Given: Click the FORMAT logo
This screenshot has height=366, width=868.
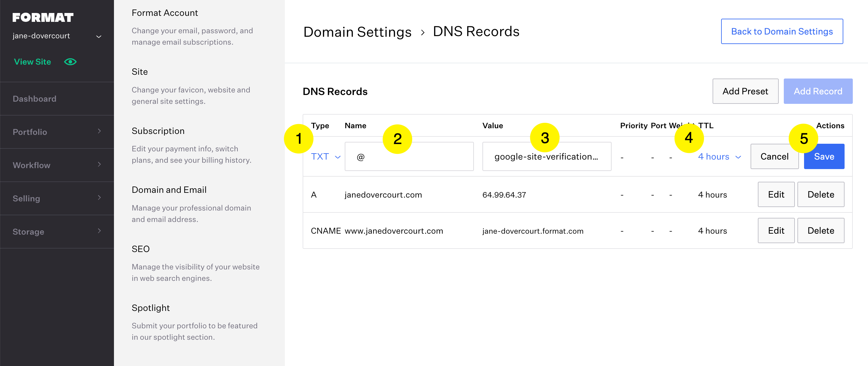Looking at the screenshot, I should pyautogui.click(x=43, y=17).
